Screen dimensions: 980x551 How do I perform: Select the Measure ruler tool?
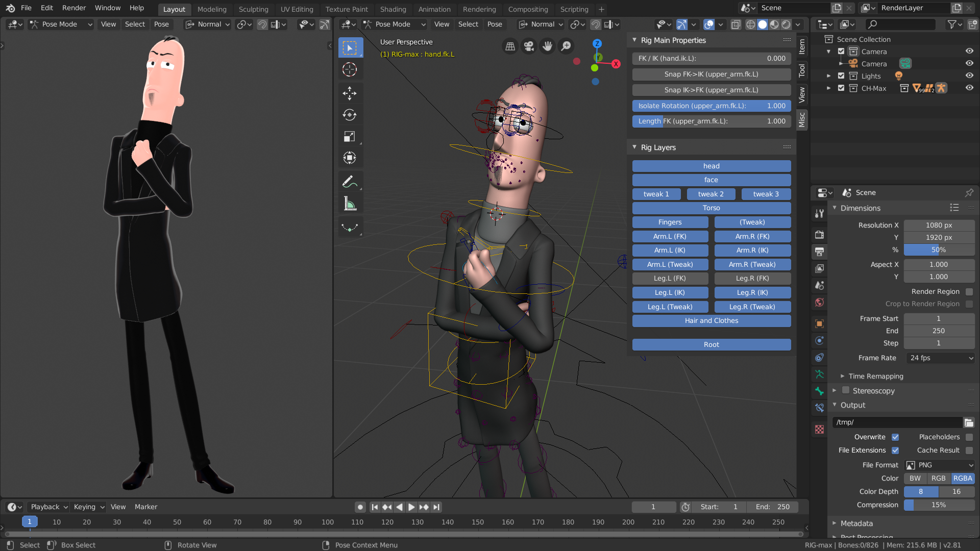tap(350, 204)
